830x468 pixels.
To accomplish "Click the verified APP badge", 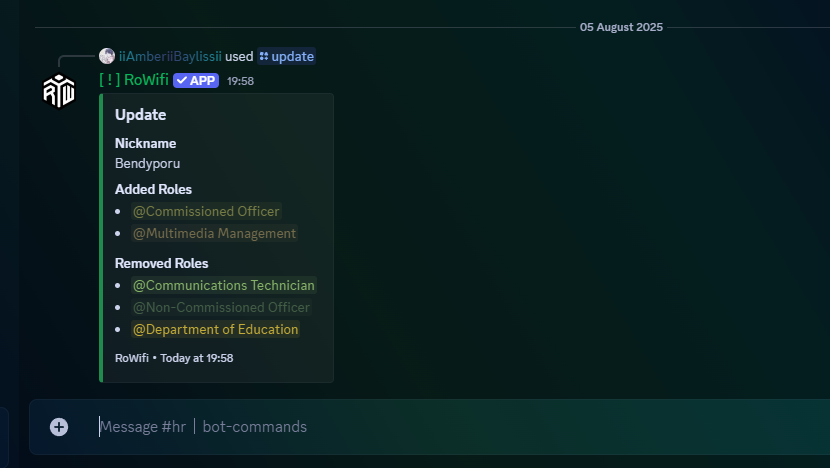I will click(196, 80).
